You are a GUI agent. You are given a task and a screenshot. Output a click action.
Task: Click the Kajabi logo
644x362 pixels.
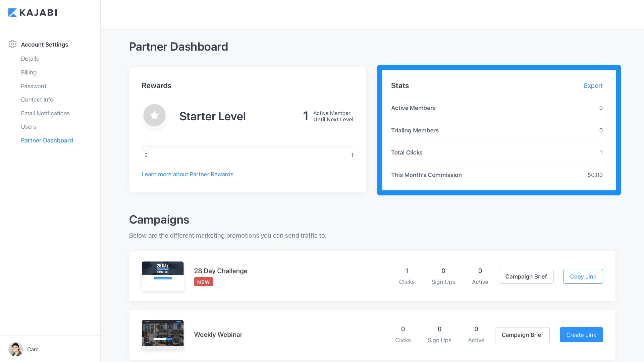coord(33,13)
